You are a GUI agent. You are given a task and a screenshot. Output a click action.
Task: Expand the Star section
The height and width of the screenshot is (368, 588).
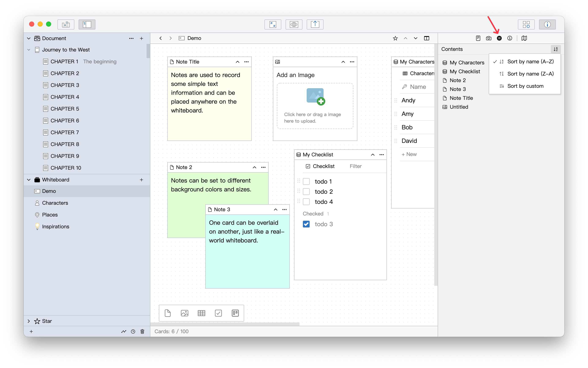click(x=29, y=321)
